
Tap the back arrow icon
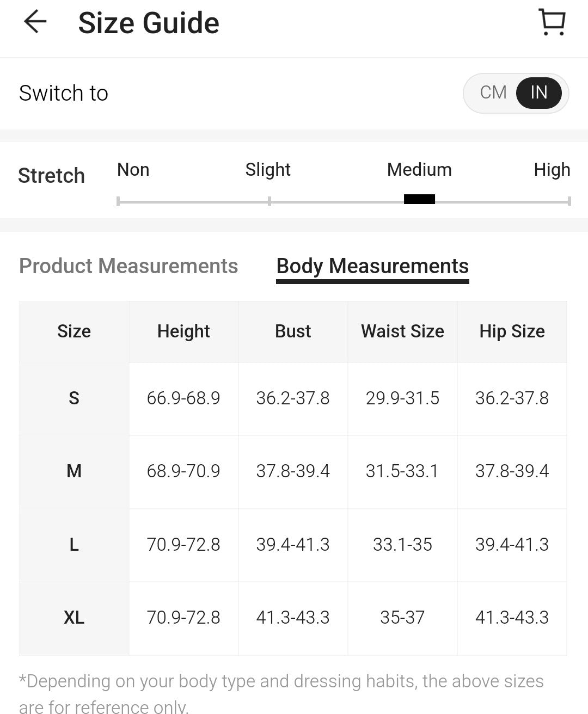coord(35,22)
